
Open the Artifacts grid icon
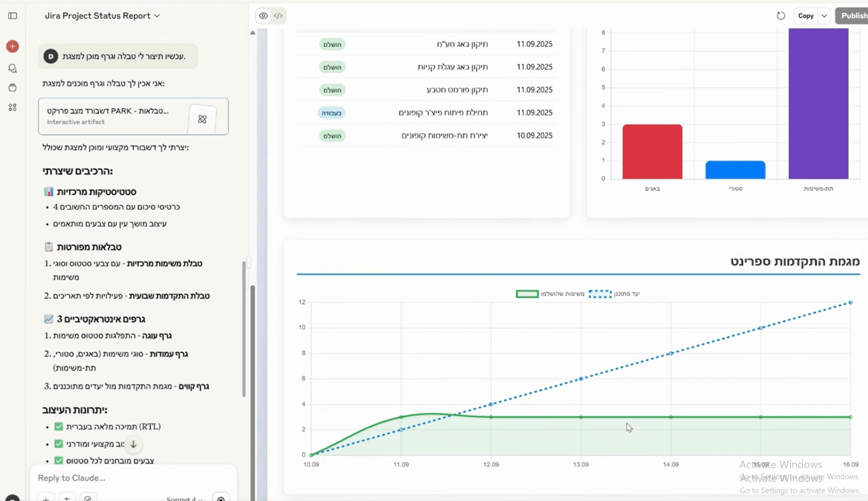pos(13,108)
